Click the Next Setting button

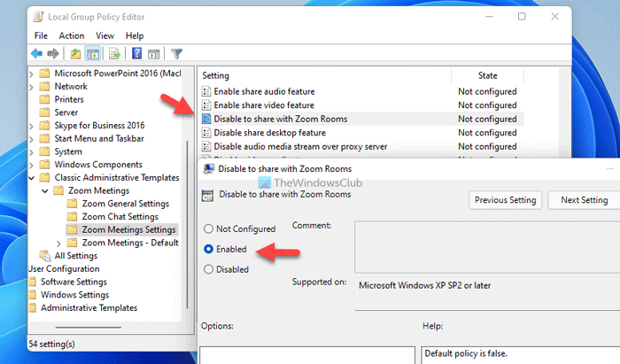coord(582,200)
